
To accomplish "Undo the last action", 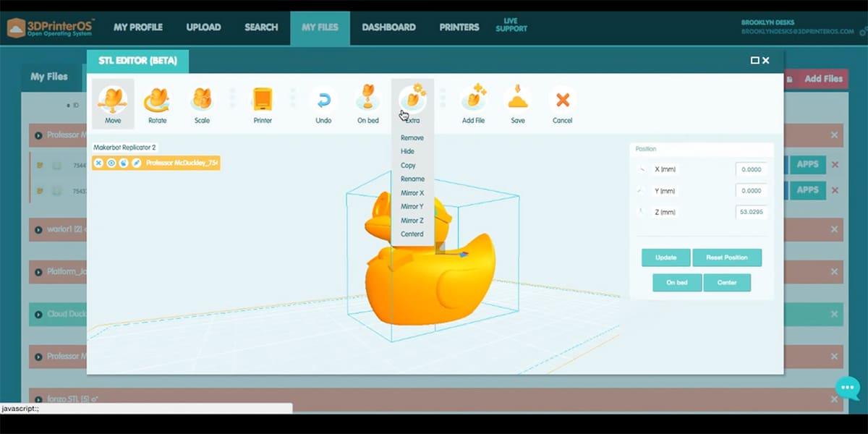I will (323, 103).
